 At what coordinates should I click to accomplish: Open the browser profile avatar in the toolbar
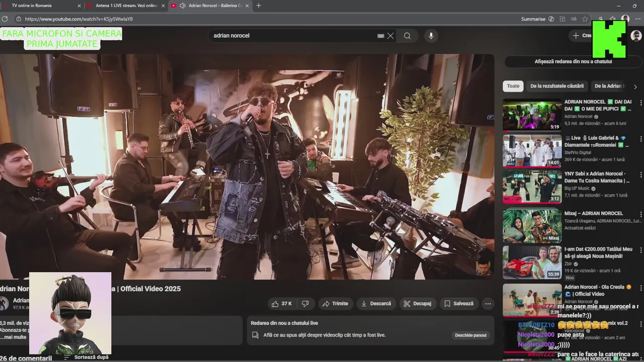click(x=625, y=19)
